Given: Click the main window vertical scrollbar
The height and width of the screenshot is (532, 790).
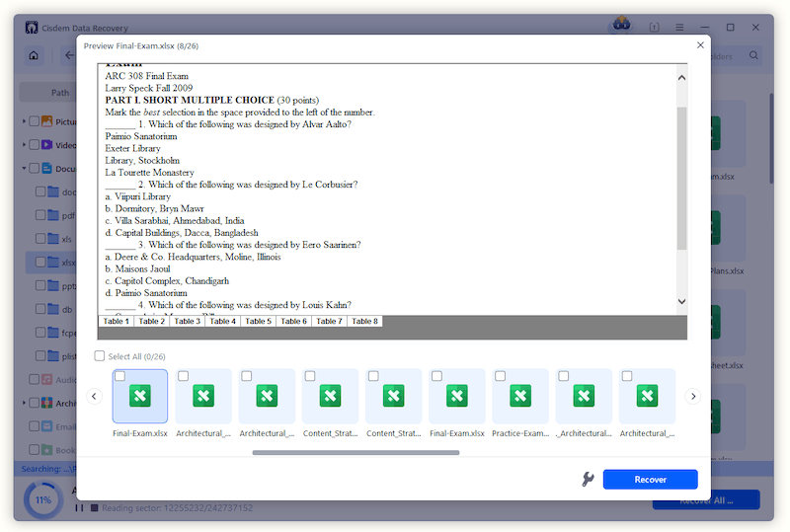Looking at the screenshot, I should pos(771,138).
